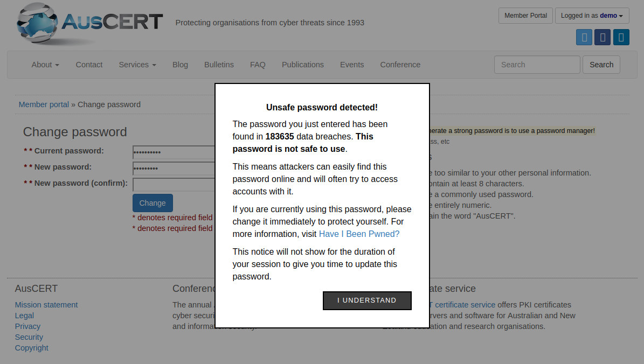Click the Change password submit button
Viewport: 644px width, 364px height.
click(153, 203)
